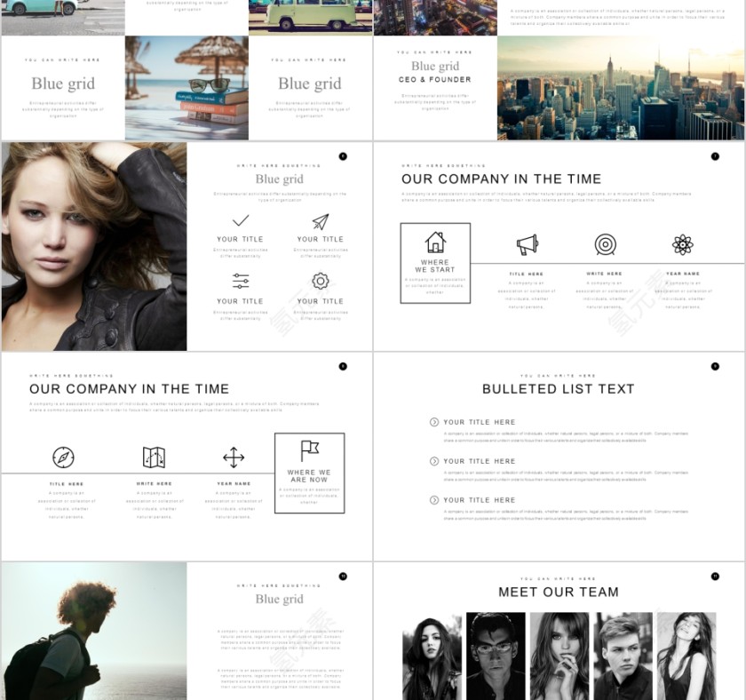Click the house icon above Where We Start
The image size is (746, 700).
pos(435,243)
